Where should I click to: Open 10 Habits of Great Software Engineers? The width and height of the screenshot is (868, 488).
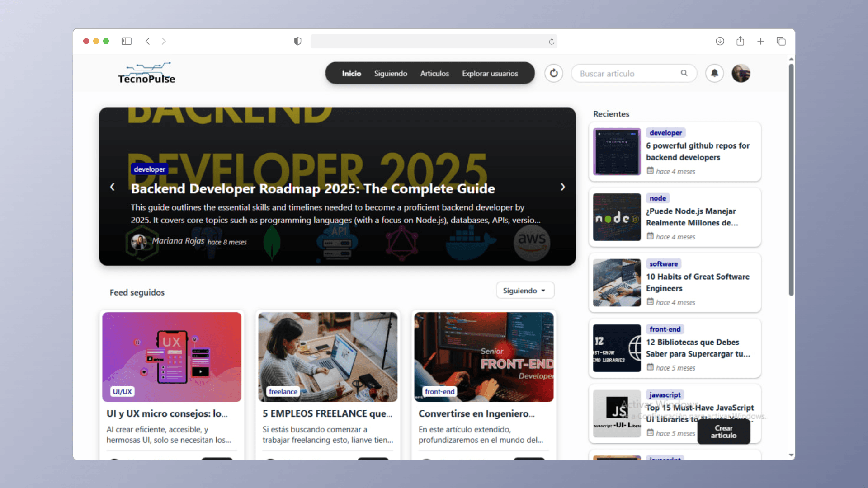[698, 282]
